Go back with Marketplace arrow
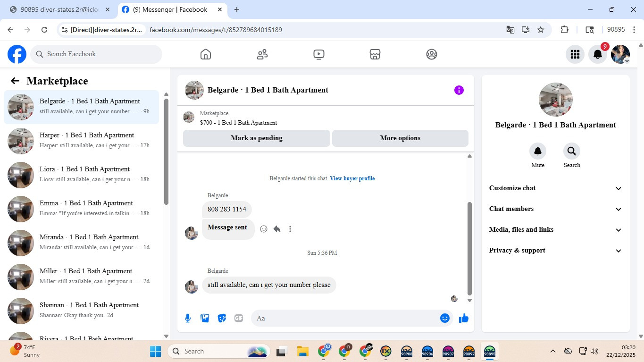 pyautogui.click(x=15, y=81)
